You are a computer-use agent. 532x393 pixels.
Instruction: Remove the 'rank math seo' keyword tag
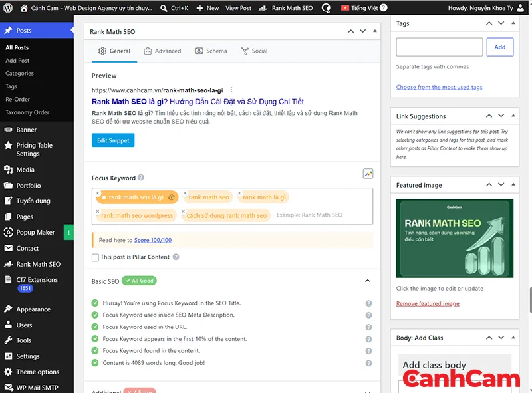coord(185,193)
